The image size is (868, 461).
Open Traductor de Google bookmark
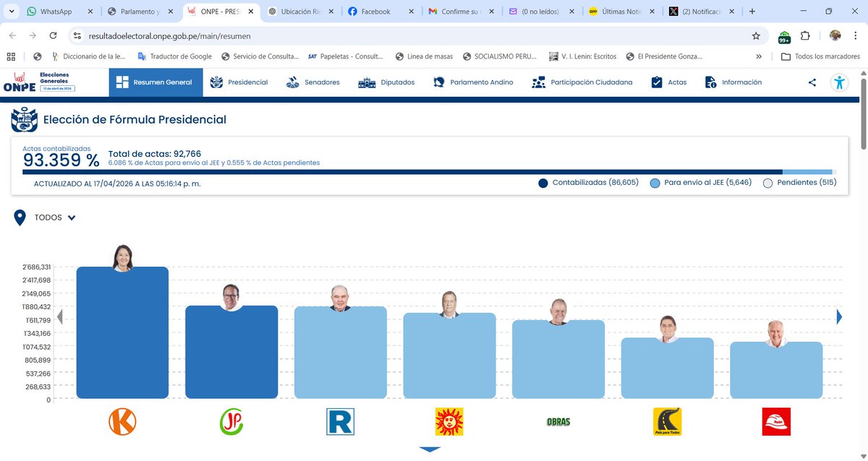(x=174, y=56)
